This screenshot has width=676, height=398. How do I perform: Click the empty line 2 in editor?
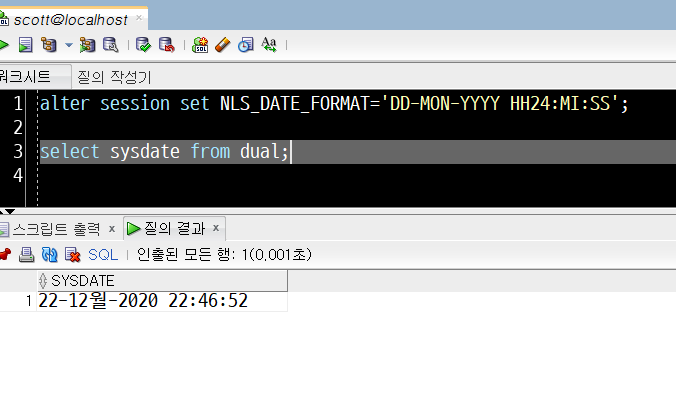pos(357,128)
